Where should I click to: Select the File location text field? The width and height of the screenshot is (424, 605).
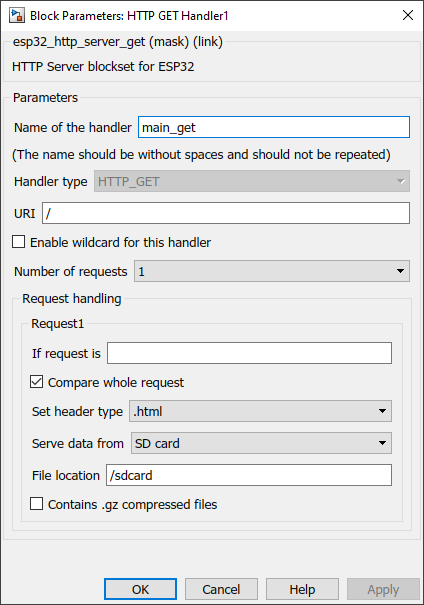[x=249, y=475]
